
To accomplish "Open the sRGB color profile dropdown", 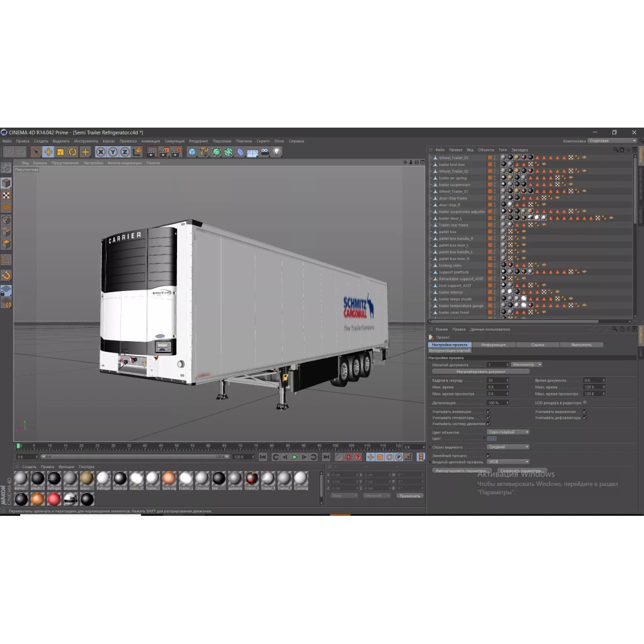I will coord(508,462).
